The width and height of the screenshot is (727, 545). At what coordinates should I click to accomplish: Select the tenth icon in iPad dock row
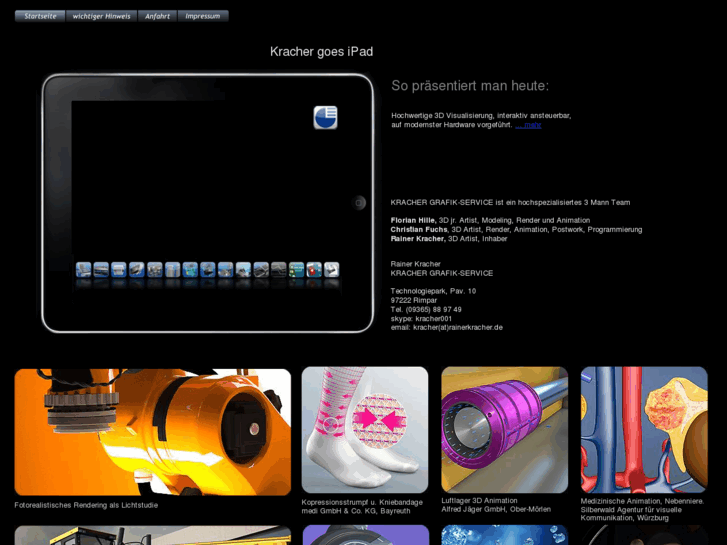(243, 269)
